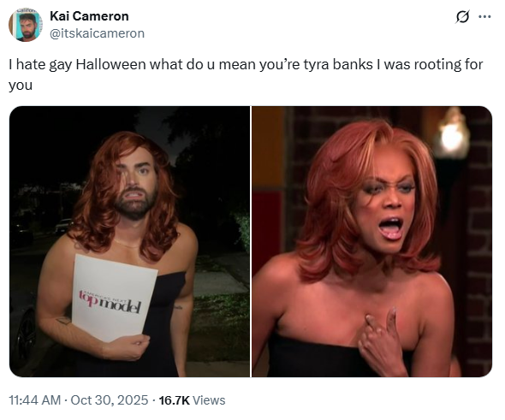The image size is (505, 420).
Task: Open the left costume photo with sign
Action: (x=129, y=241)
